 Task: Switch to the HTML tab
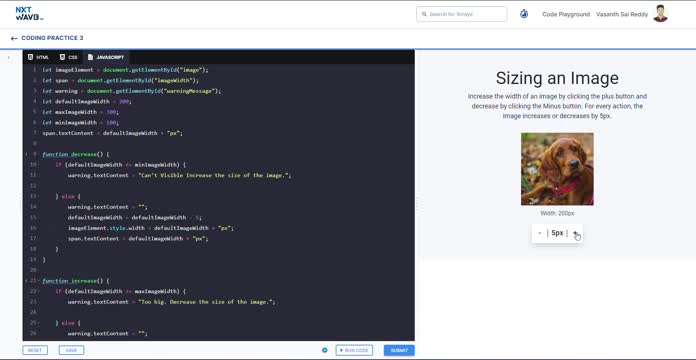pos(38,57)
